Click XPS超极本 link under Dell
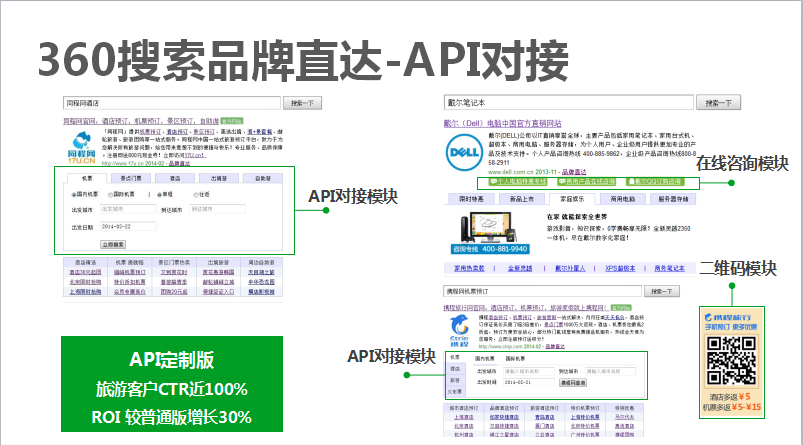 pos(620,268)
